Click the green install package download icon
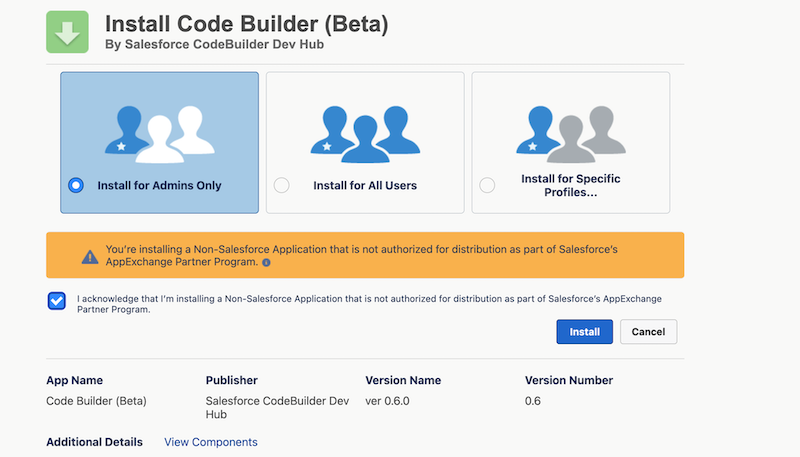Screen dimensions: 800x457 68,31
